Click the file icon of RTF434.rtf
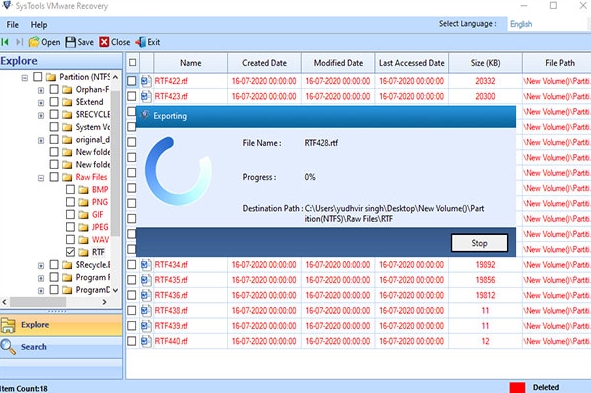591x393 pixels. point(146,265)
